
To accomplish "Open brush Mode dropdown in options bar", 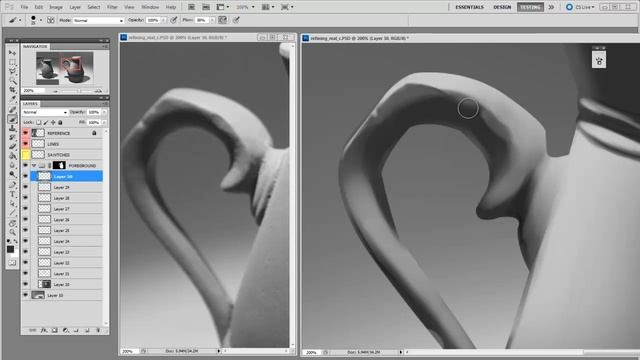I will pos(98,20).
